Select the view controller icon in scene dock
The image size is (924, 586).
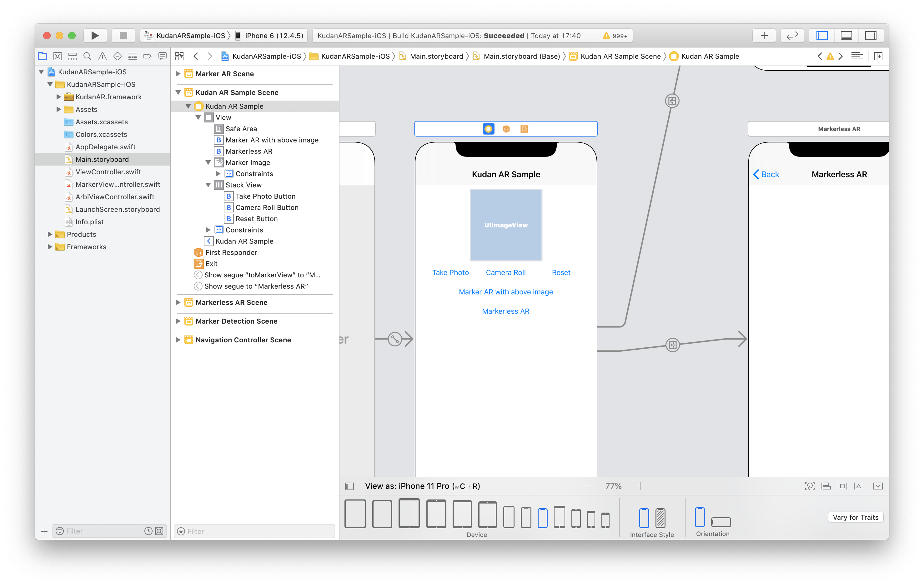(488, 129)
